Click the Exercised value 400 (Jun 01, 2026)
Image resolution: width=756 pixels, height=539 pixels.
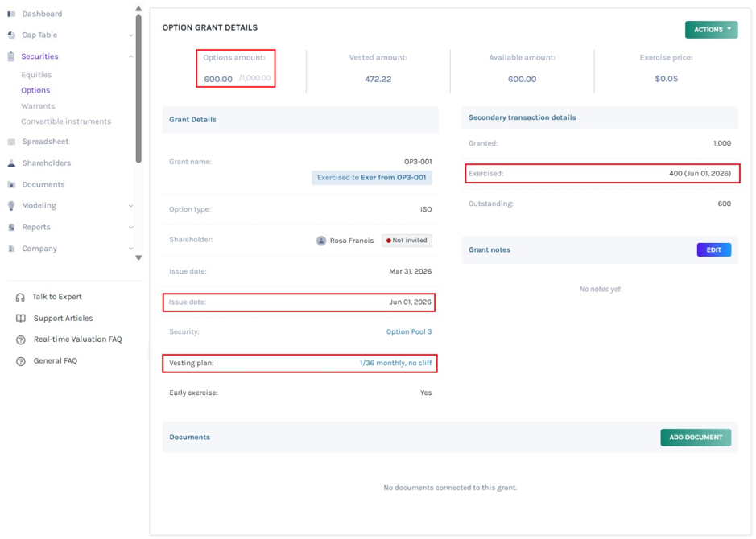point(700,174)
